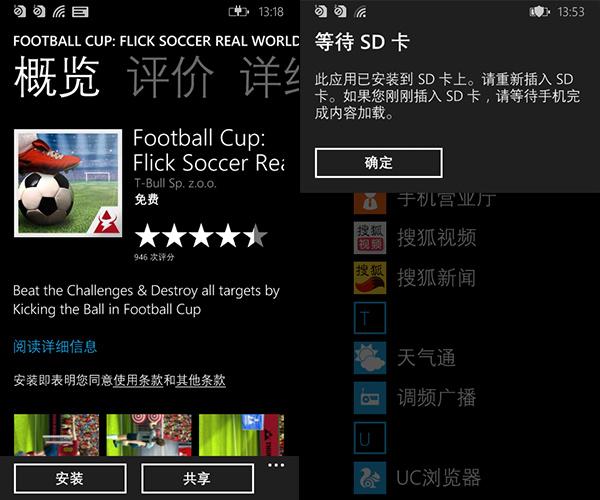Open the 调频广播 radio icon
The height and width of the screenshot is (500, 600).
(370, 398)
